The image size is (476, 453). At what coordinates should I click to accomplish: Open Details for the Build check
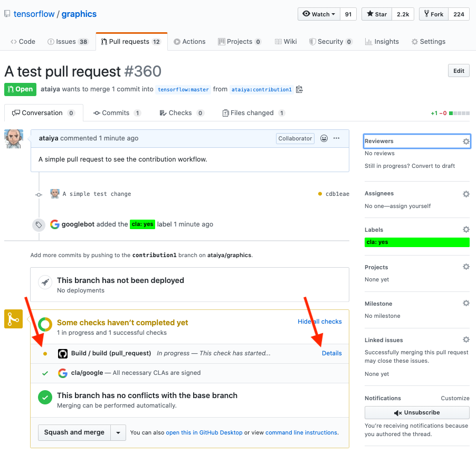[331, 353]
